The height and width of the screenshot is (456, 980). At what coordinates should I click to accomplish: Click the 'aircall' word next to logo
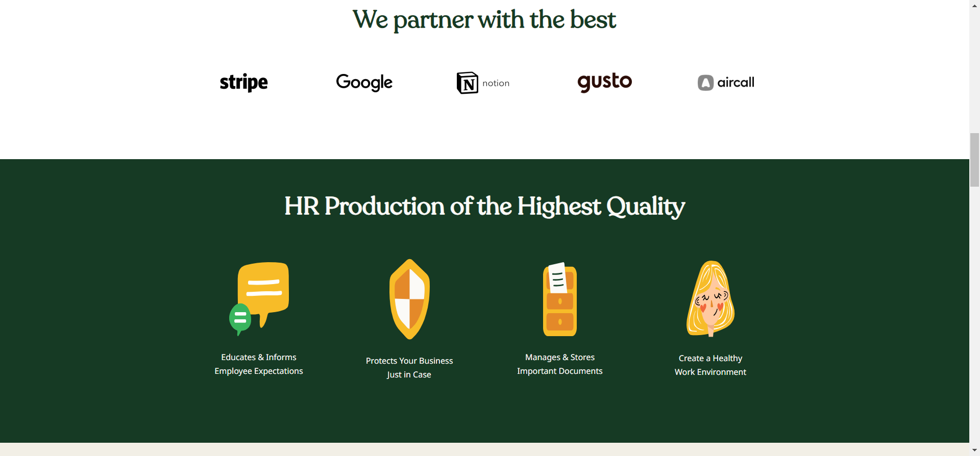coord(736,83)
